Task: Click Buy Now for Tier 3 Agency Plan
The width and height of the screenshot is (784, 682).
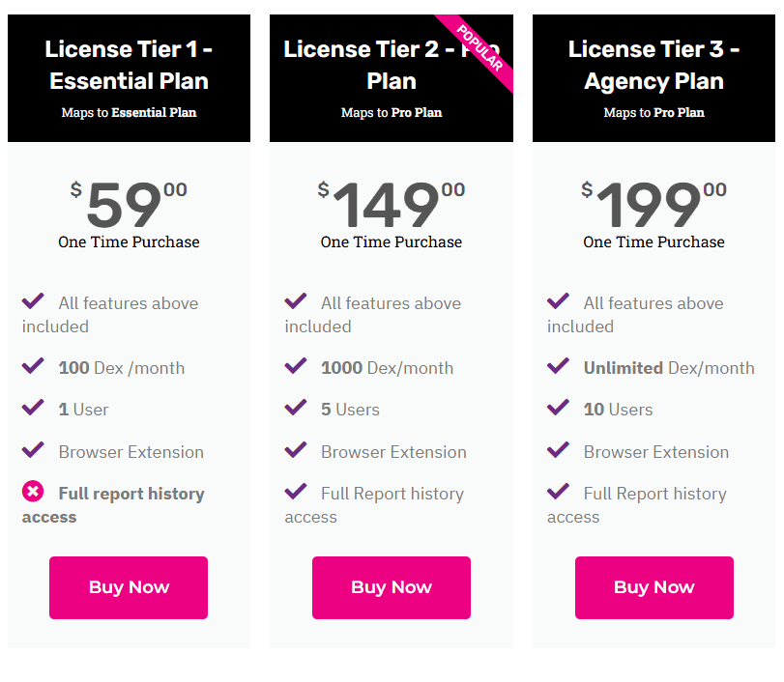Action: click(654, 587)
